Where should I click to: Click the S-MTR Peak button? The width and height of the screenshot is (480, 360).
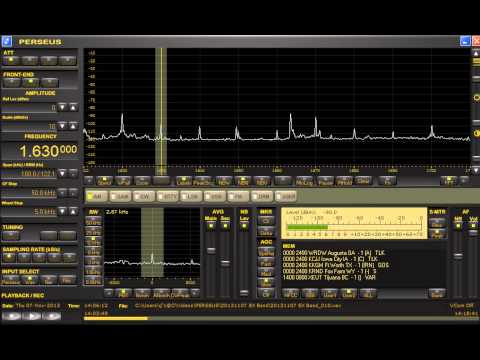[x=437, y=234]
